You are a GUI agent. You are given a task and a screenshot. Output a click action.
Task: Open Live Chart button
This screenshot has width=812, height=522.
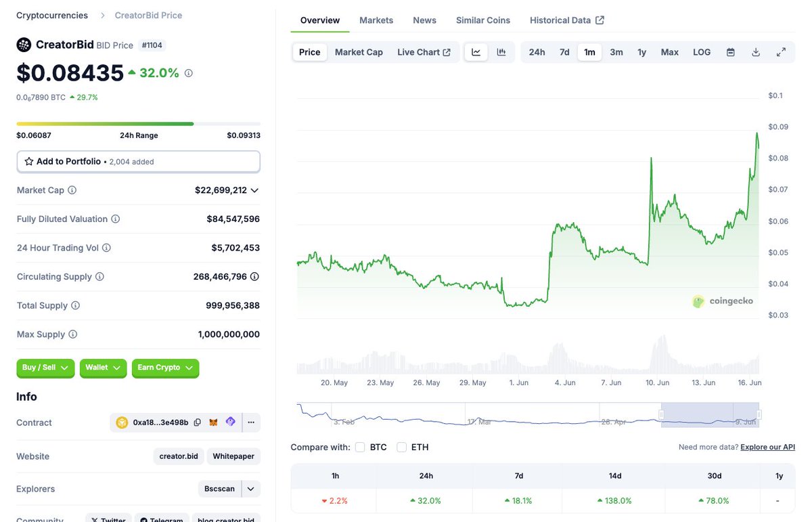point(424,52)
